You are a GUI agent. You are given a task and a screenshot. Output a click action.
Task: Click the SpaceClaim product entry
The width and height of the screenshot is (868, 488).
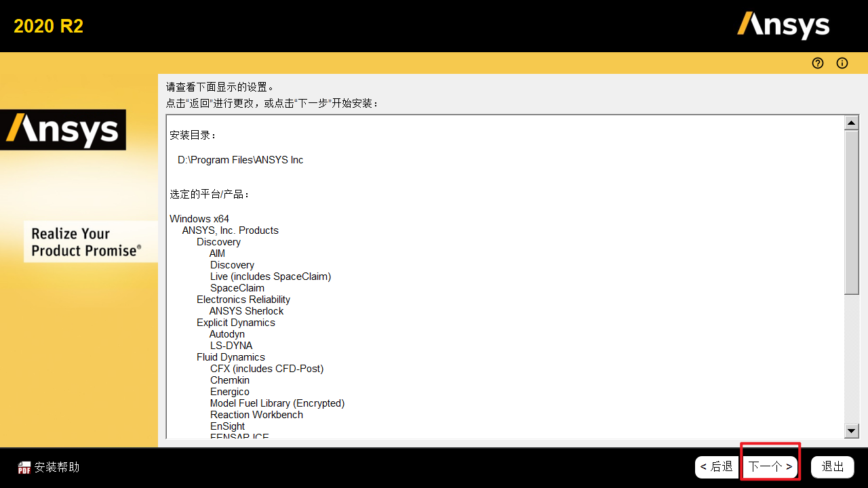tap(237, 288)
